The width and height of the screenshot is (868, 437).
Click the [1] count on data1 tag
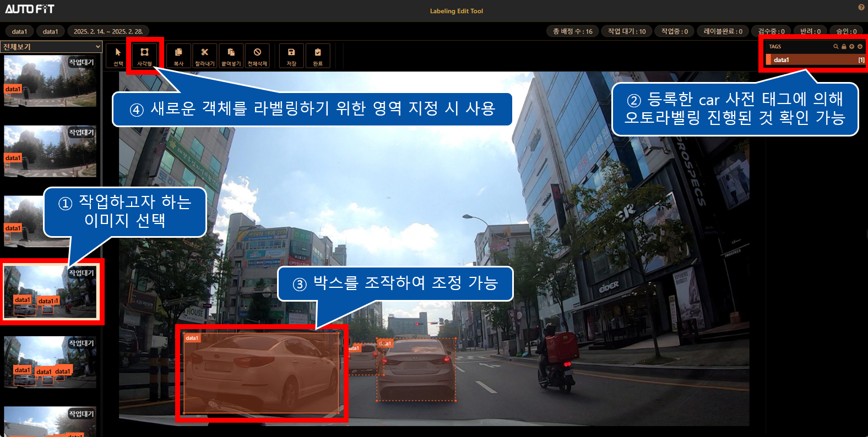coord(861,60)
